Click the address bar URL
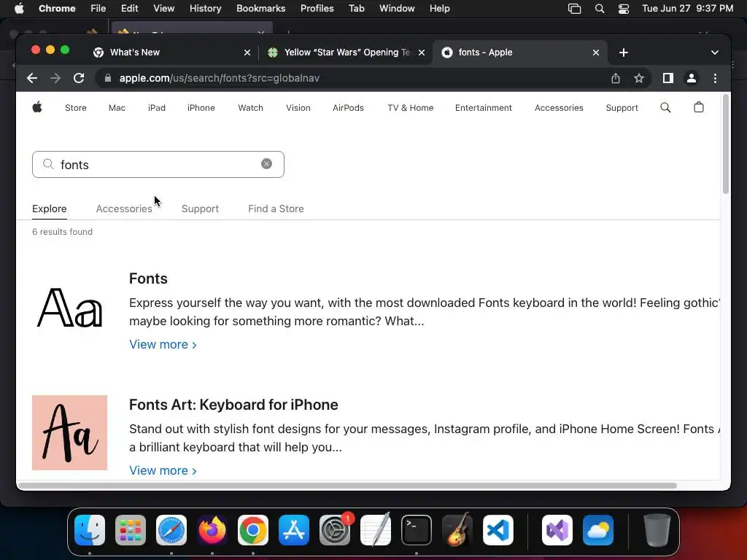The width and height of the screenshot is (747, 560). [x=219, y=78]
